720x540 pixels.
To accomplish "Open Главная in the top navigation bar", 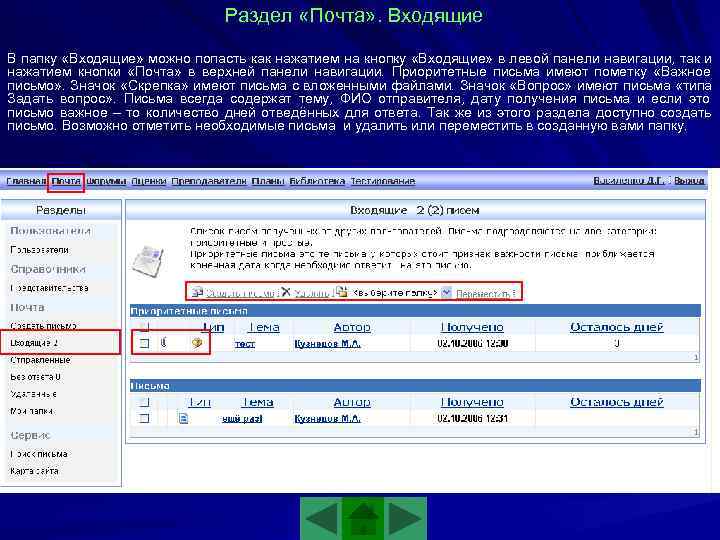I will pyautogui.click(x=26, y=181).
